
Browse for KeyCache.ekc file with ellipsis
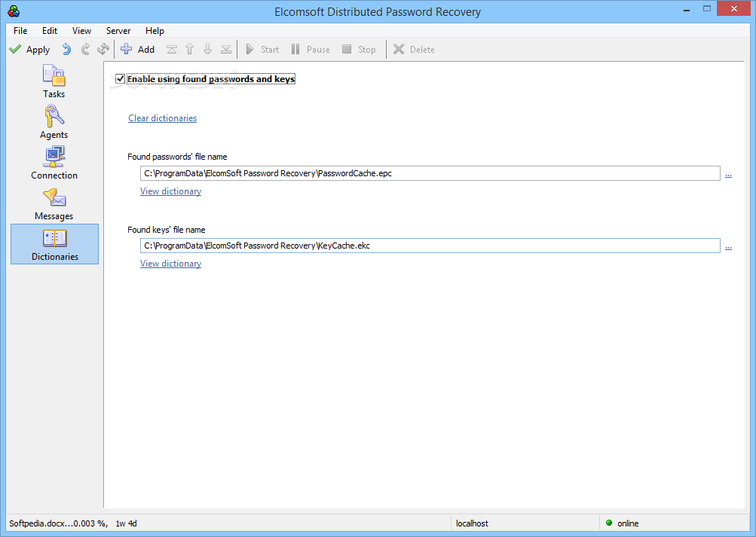pos(728,246)
